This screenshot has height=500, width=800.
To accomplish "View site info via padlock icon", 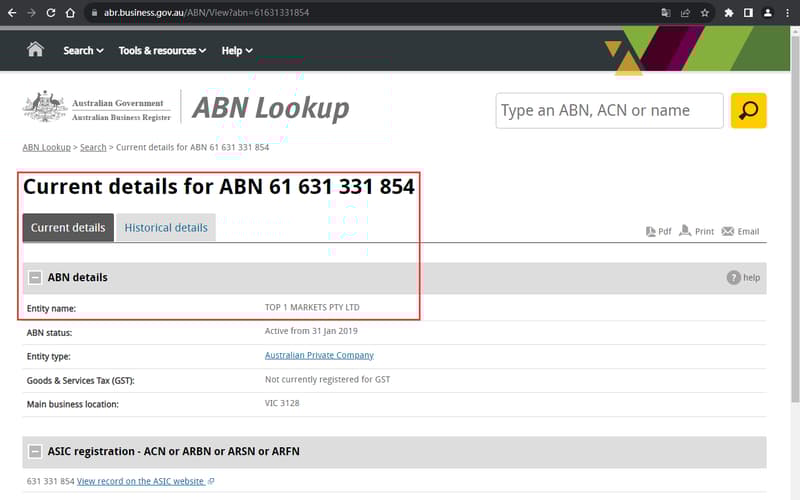I will [x=94, y=13].
